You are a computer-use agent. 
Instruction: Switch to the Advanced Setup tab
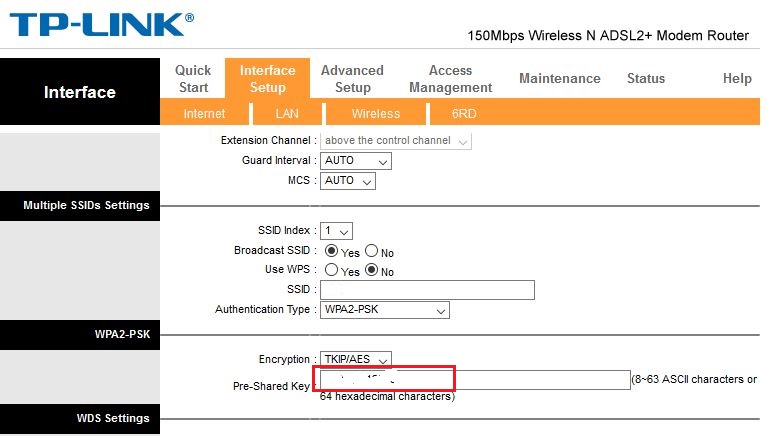352,78
